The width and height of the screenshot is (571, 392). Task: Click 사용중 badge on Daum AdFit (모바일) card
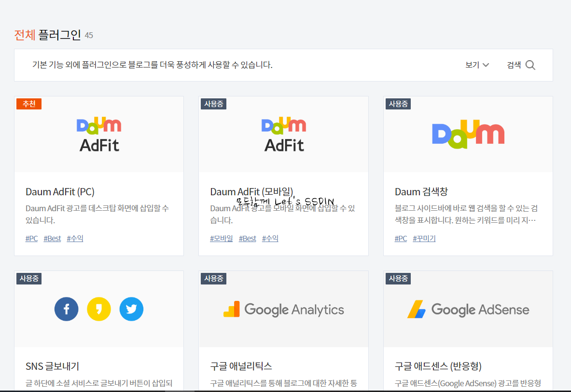coord(214,104)
